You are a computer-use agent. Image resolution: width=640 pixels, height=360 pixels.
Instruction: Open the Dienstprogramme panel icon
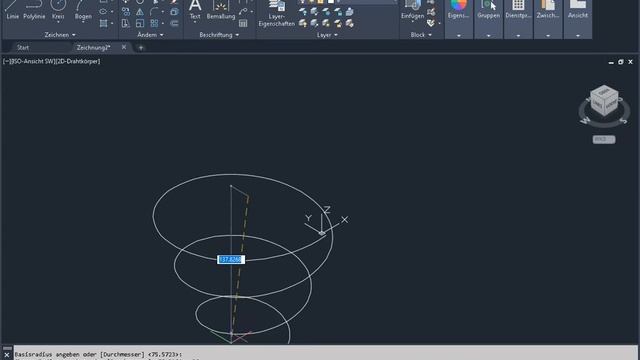click(518, 10)
